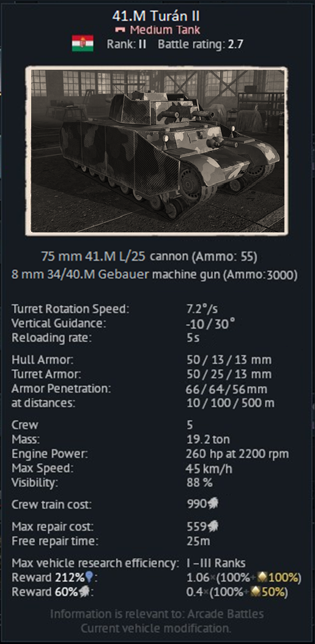The width and height of the screenshot is (315, 644).
Task: Click the 8 mm Gebauer machine gun entry
Action: click(x=154, y=275)
